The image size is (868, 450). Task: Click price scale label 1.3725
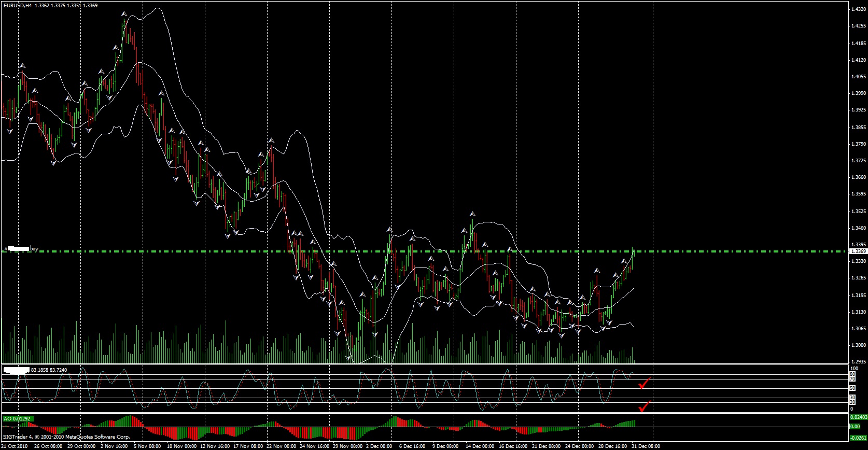(x=858, y=161)
